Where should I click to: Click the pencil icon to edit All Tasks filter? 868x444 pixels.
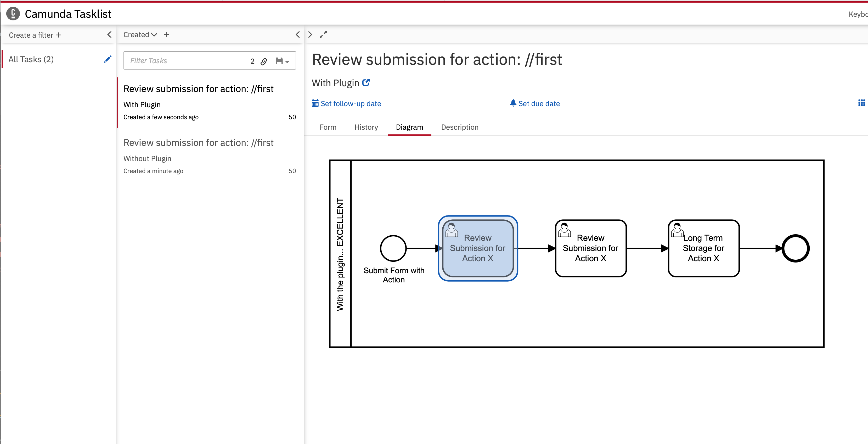pos(108,59)
